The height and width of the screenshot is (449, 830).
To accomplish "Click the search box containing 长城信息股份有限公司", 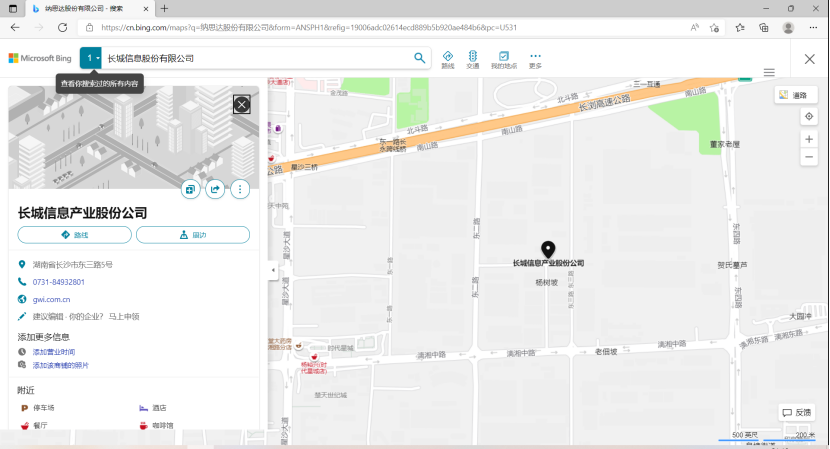I will tap(255, 59).
